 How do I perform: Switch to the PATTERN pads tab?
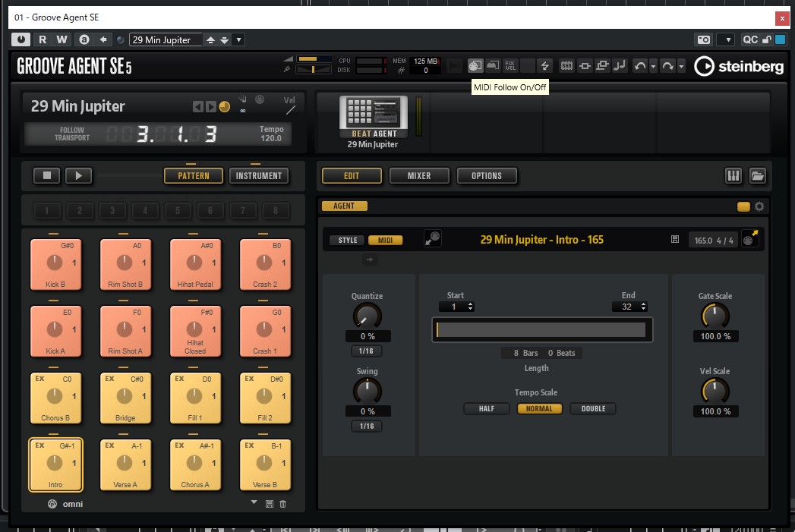click(x=194, y=176)
